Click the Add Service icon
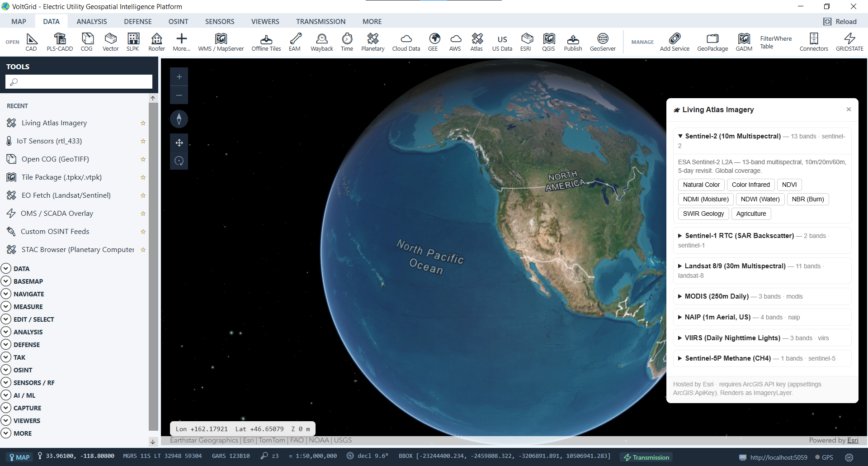 [x=675, y=38]
